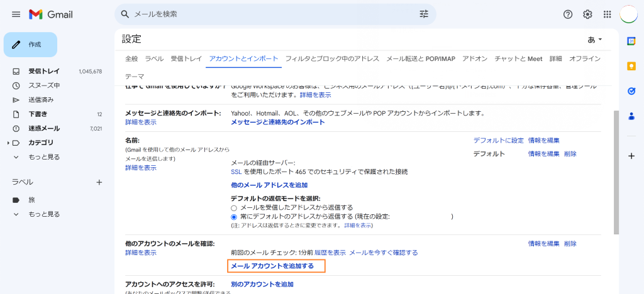Switch to 全般 settings tab

pos(131,58)
